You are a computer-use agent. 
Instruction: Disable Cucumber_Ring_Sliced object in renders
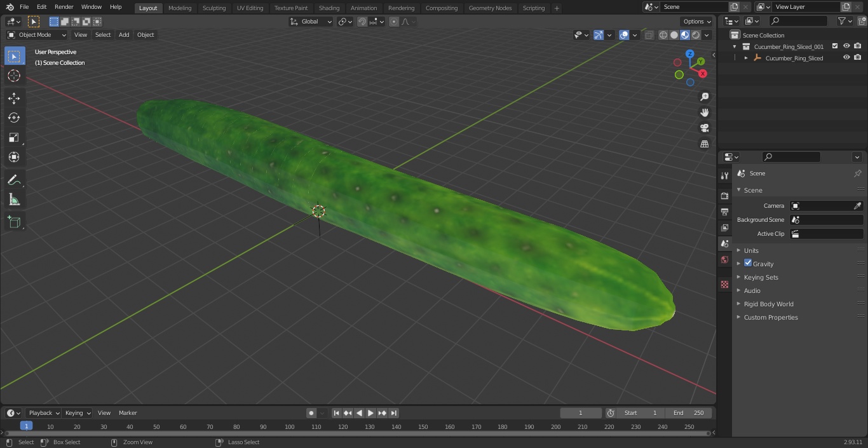coord(858,58)
